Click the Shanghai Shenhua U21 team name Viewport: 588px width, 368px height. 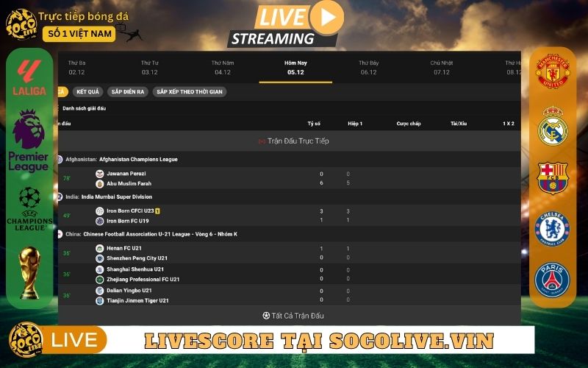(135, 269)
